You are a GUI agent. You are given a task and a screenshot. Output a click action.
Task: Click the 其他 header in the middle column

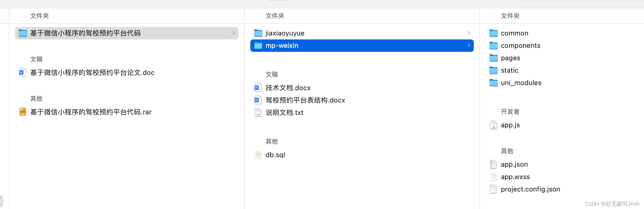pos(272,141)
